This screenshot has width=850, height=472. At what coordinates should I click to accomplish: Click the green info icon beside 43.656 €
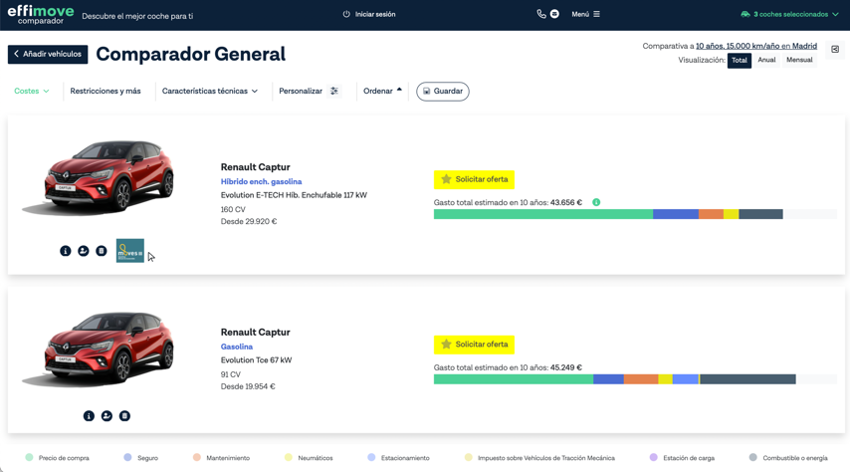[596, 202]
